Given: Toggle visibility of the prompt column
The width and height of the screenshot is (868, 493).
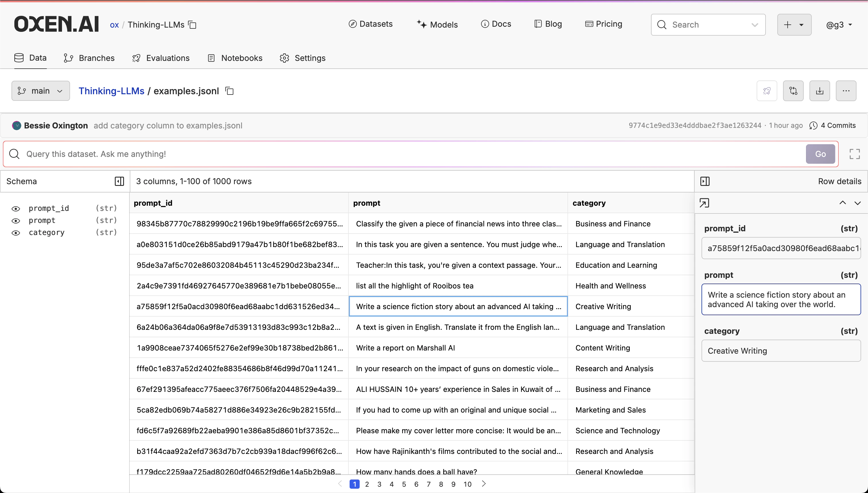Looking at the screenshot, I should (x=16, y=221).
